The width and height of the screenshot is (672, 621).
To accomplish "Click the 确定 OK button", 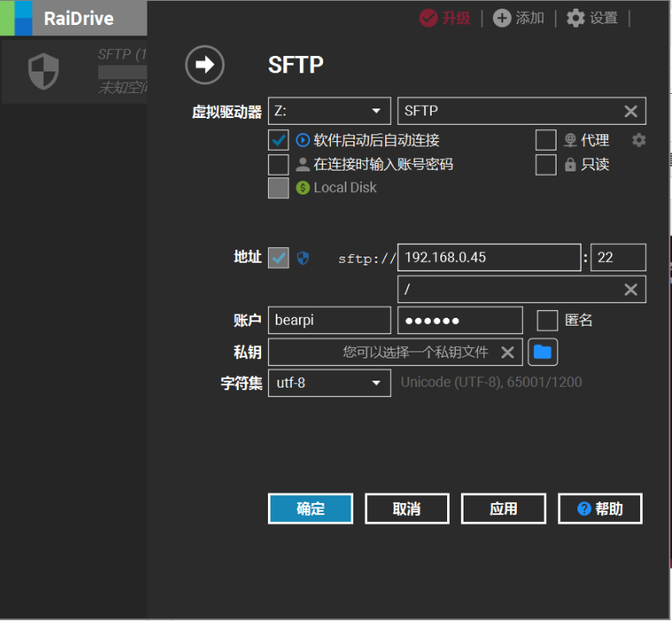I will [310, 508].
